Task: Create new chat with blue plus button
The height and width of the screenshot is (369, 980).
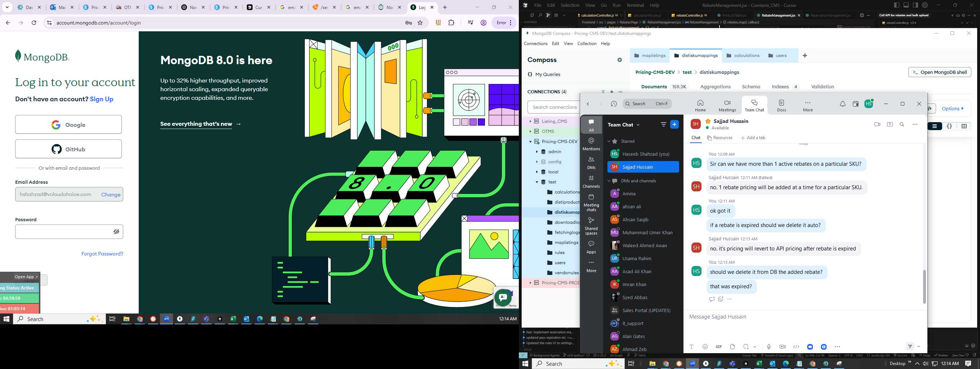Action: (x=674, y=124)
